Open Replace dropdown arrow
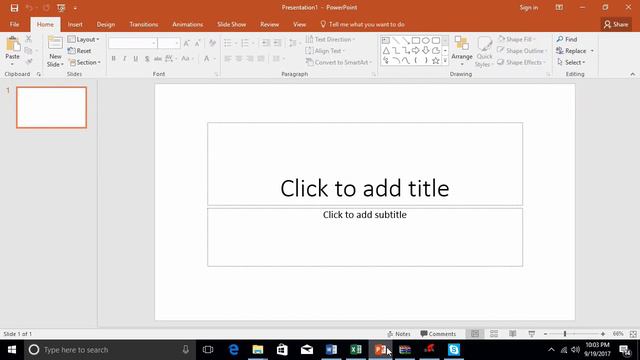The height and width of the screenshot is (360, 640). tap(592, 51)
